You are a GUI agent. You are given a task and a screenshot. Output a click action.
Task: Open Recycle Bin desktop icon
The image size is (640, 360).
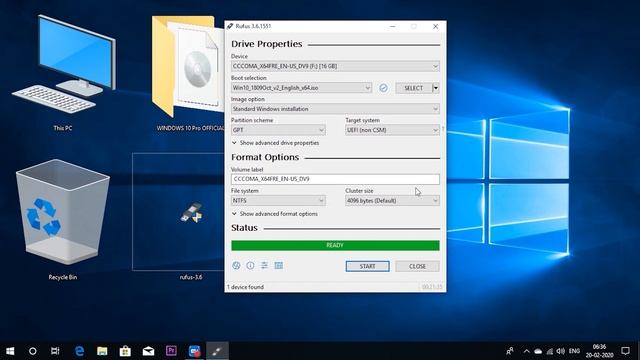click(62, 220)
